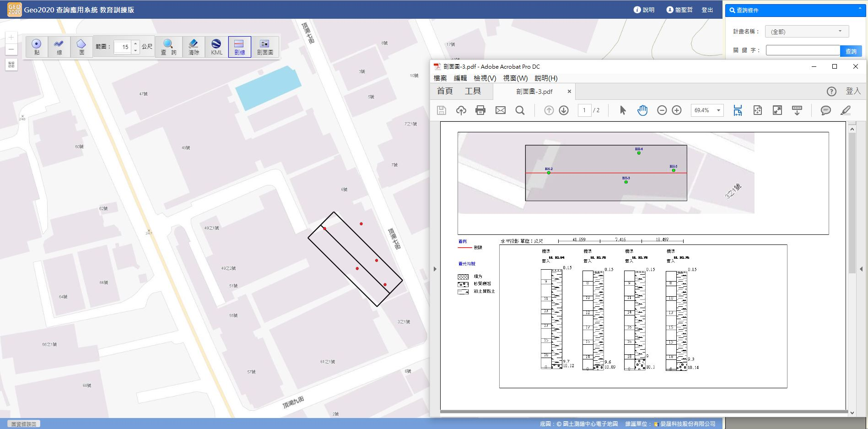
Task: Click 登出 to log out
Action: click(x=707, y=10)
